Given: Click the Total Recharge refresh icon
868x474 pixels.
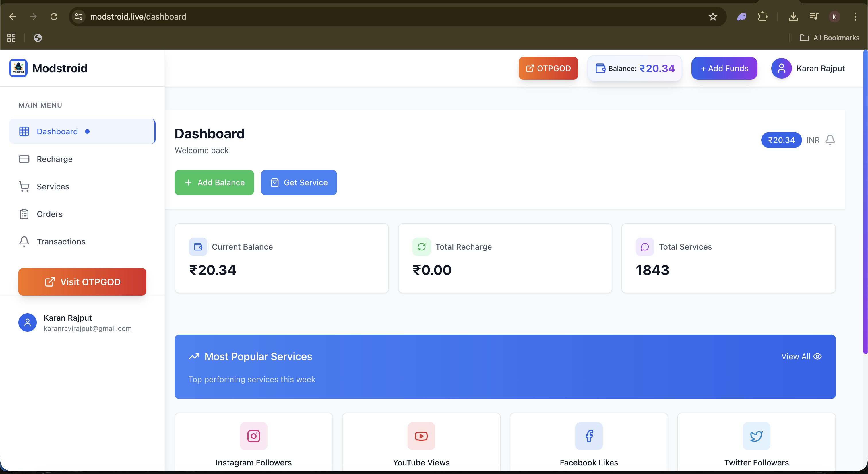Looking at the screenshot, I should (x=422, y=247).
